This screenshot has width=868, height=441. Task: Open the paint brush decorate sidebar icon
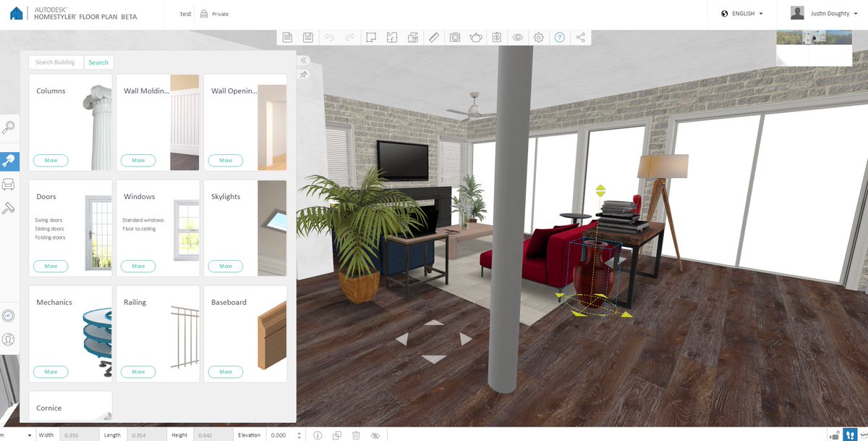point(9,208)
